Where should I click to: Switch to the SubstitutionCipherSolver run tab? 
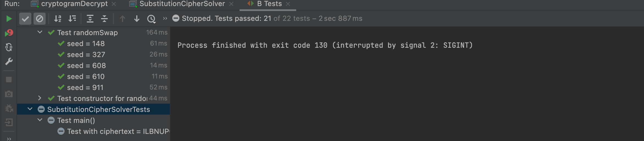pos(182,4)
